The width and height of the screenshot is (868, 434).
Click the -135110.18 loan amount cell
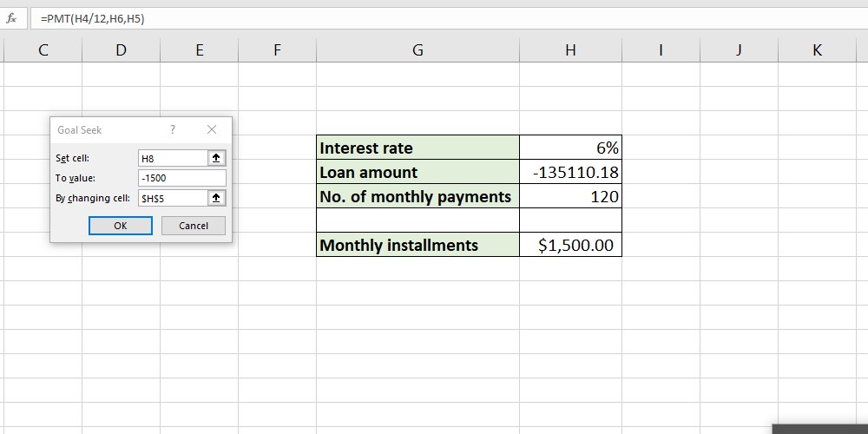click(x=571, y=172)
